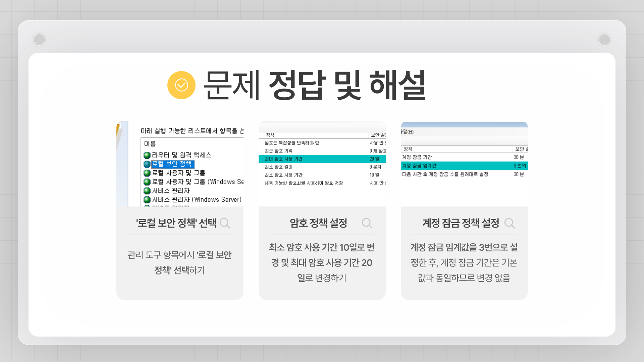Click the yellow checkmark circle icon
Viewport: 644px width, 362px height.
181,85
